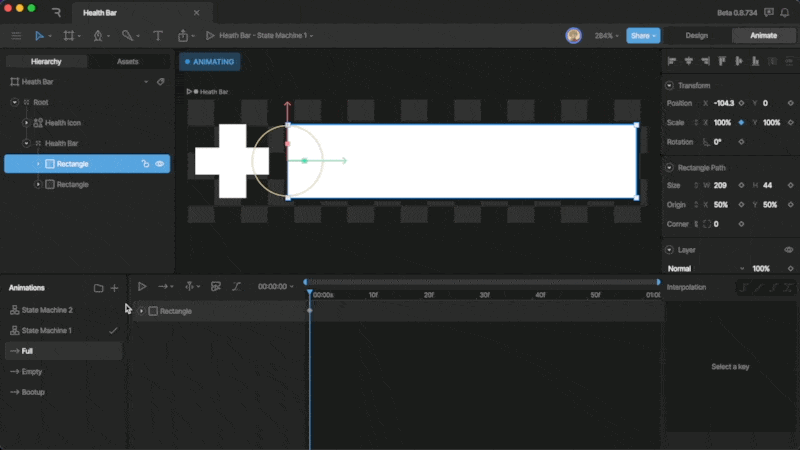The image size is (800, 450).
Task: Play the timeline animation
Action: [x=142, y=287]
